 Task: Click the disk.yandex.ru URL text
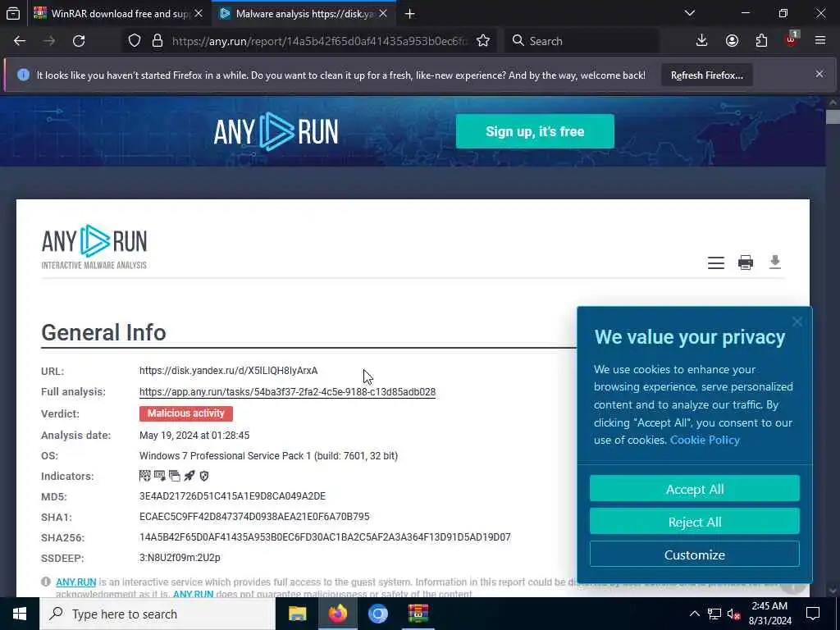228,371
